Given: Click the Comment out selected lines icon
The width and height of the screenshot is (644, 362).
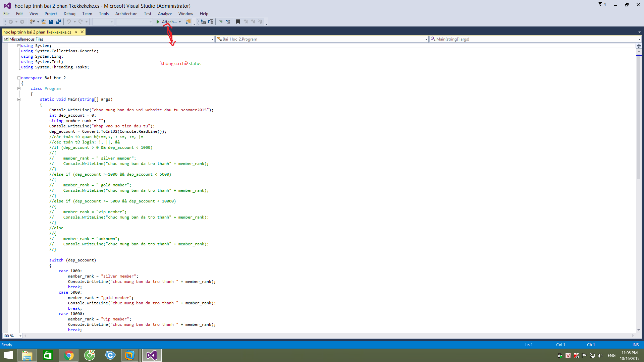Looking at the screenshot, I should coord(221,22).
